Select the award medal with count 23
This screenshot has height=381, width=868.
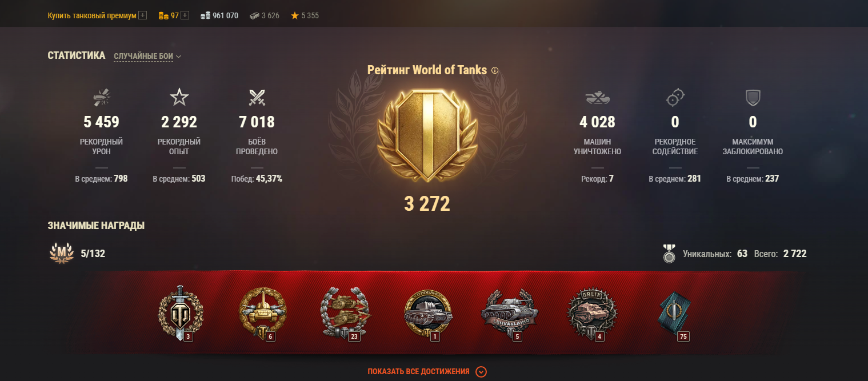tap(345, 313)
